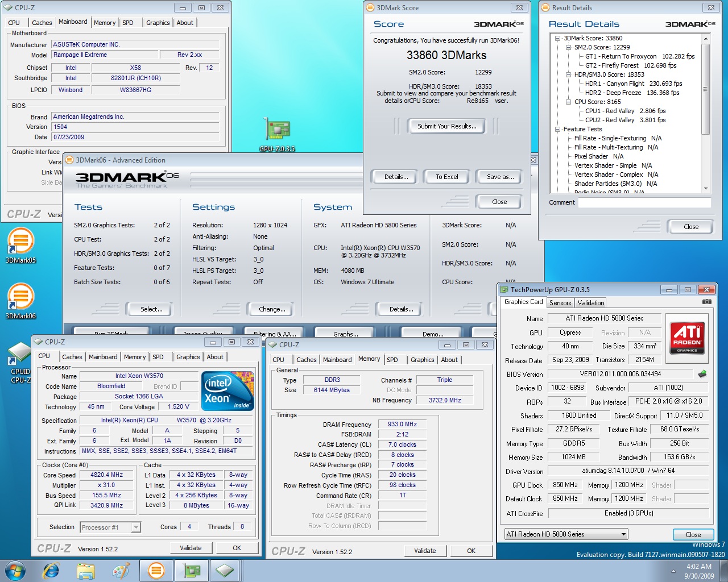The width and height of the screenshot is (728, 582).
Task: Click Close button in GPU-Z window
Action: [693, 535]
